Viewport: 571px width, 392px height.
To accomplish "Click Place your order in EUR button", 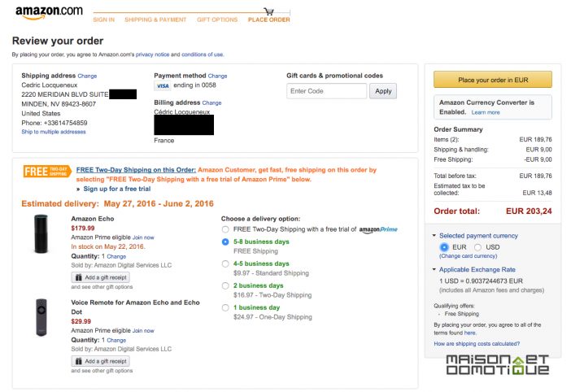I will tap(493, 80).
